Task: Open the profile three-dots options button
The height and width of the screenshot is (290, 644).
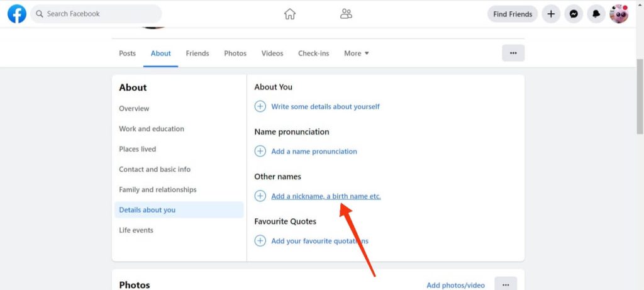Action: pyautogui.click(x=513, y=53)
